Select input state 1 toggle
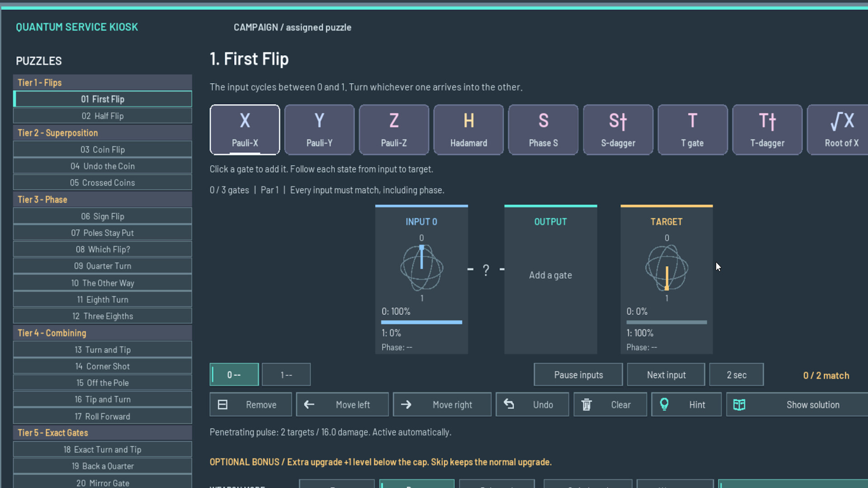Viewport: 868px width, 488px height. click(x=286, y=375)
